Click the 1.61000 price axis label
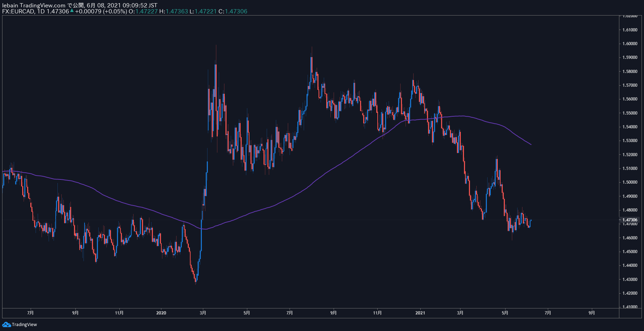Viewport: 644px width, 331px height. click(x=630, y=30)
